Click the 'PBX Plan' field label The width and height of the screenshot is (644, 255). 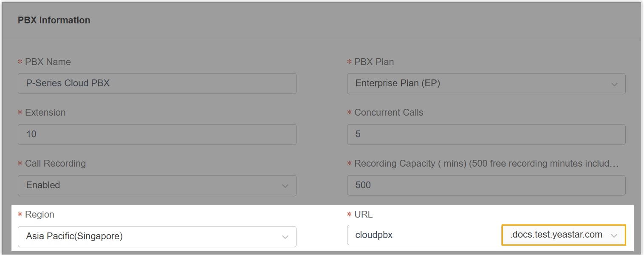[x=374, y=62]
